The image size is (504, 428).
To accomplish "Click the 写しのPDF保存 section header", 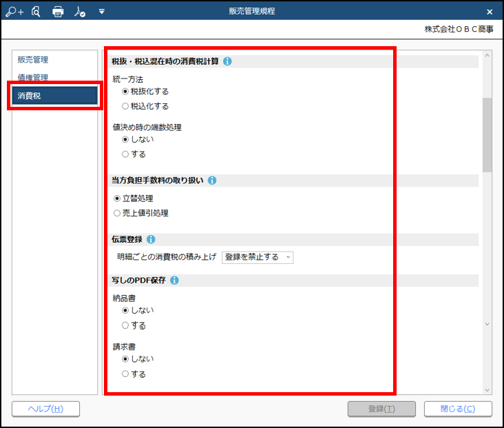I will point(138,281).
